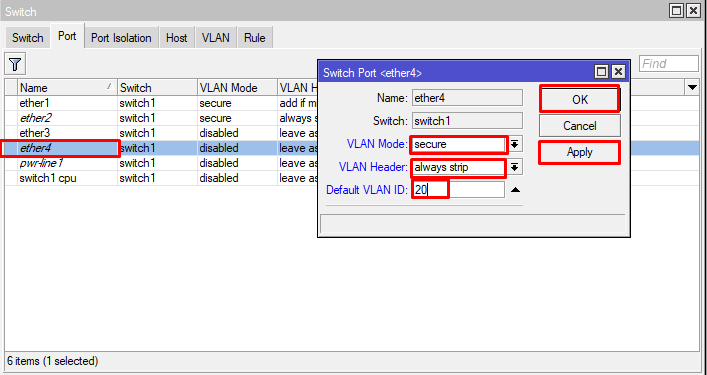Viewport: 707px width, 375px height.
Task: Sort by the Switch column header
Action: click(x=157, y=87)
